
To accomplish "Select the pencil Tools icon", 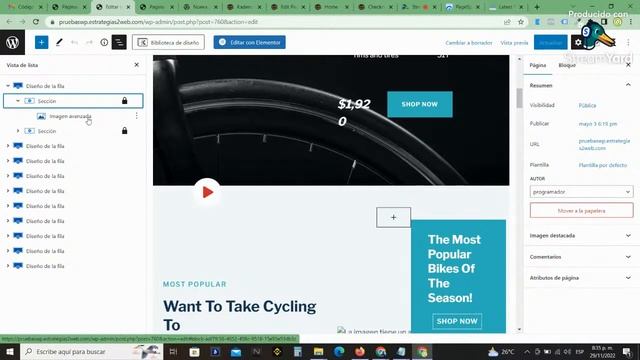I will pyautogui.click(x=59, y=42).
